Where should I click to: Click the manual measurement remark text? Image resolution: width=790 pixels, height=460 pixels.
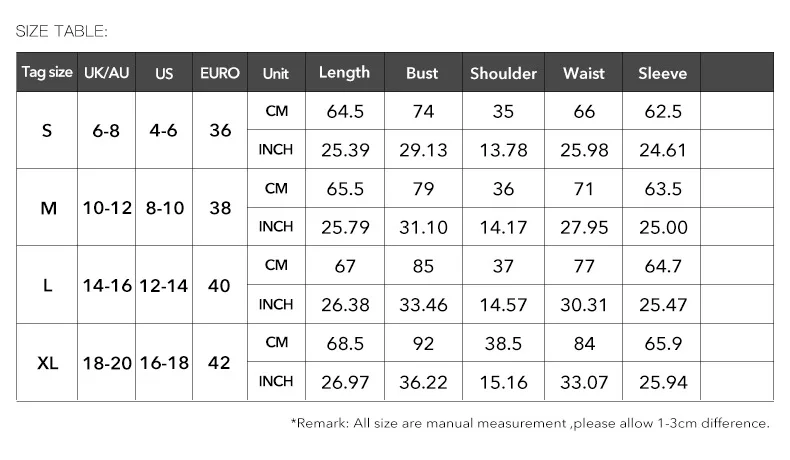click(x=530, y=423)
